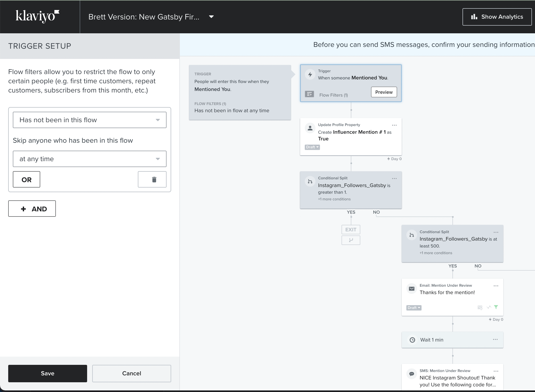Click the rejoin arrow icon below EXIT
The height and width of the screenshot is (392, 535).
click(x=351, y=240)
